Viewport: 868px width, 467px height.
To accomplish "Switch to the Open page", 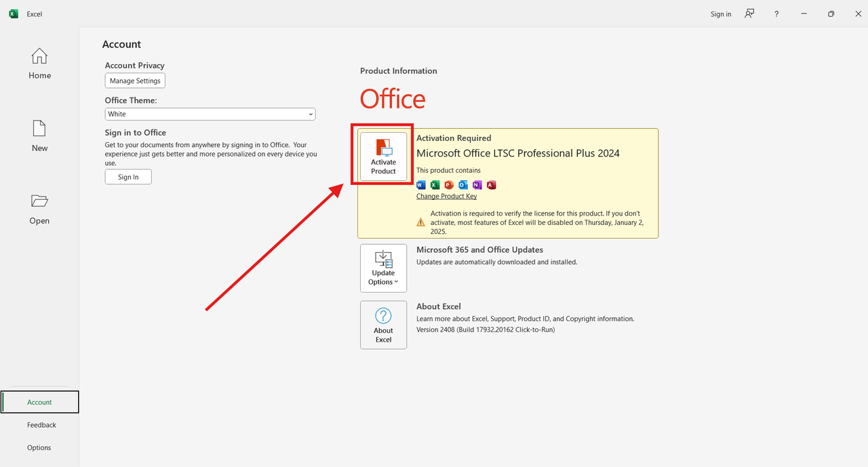I will pyautogui.click(x=39, y=209).
